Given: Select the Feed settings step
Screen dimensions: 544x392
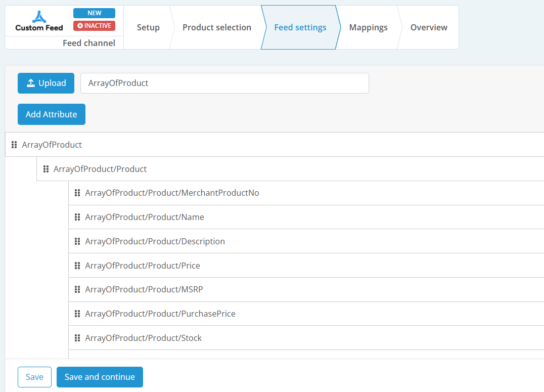Looking at the screenshot, I should click(300, 27).
